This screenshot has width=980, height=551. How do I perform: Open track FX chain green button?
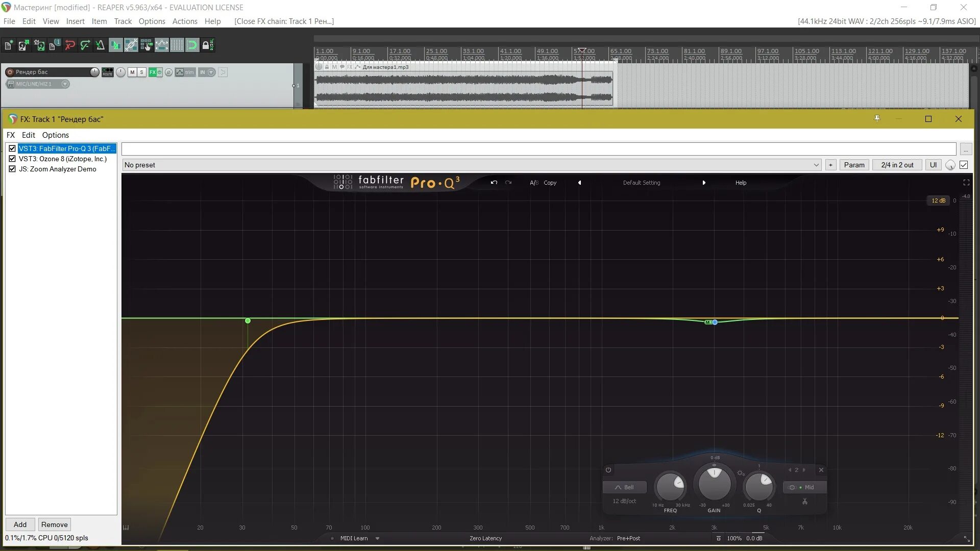[x=152, y=72]
